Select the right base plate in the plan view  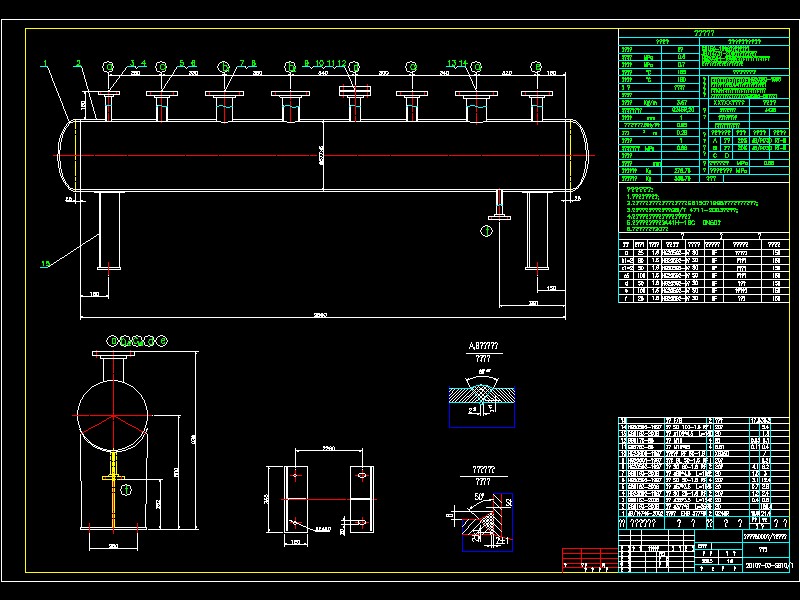362,499
